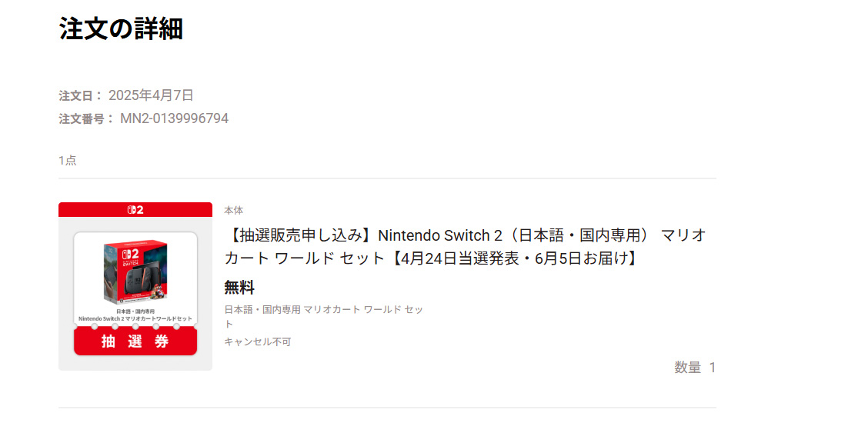
Task: Click the 本体 category label
Action: tap(234, 210)
